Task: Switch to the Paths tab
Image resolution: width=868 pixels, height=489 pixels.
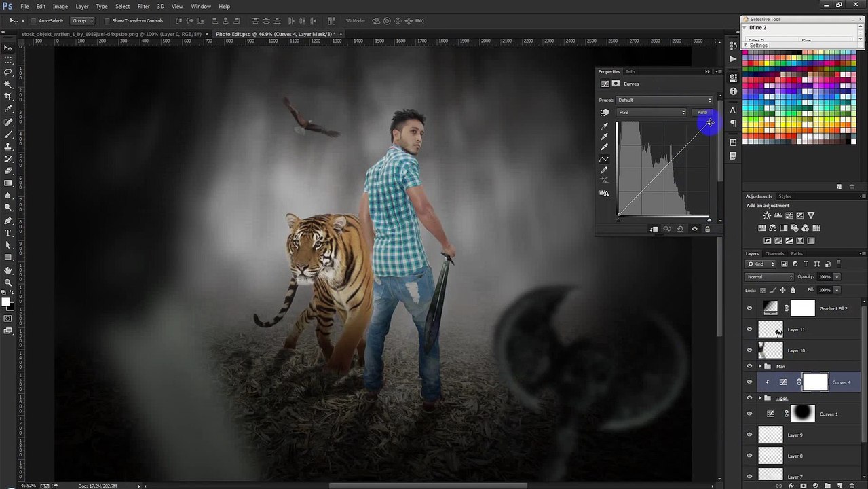Action: [796, 253]
